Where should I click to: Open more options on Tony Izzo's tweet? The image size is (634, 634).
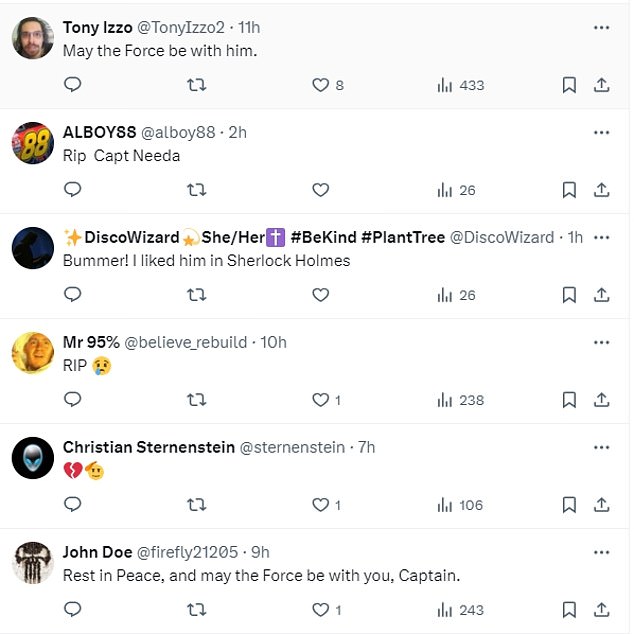pyautogui.click(x=602, y=27)
